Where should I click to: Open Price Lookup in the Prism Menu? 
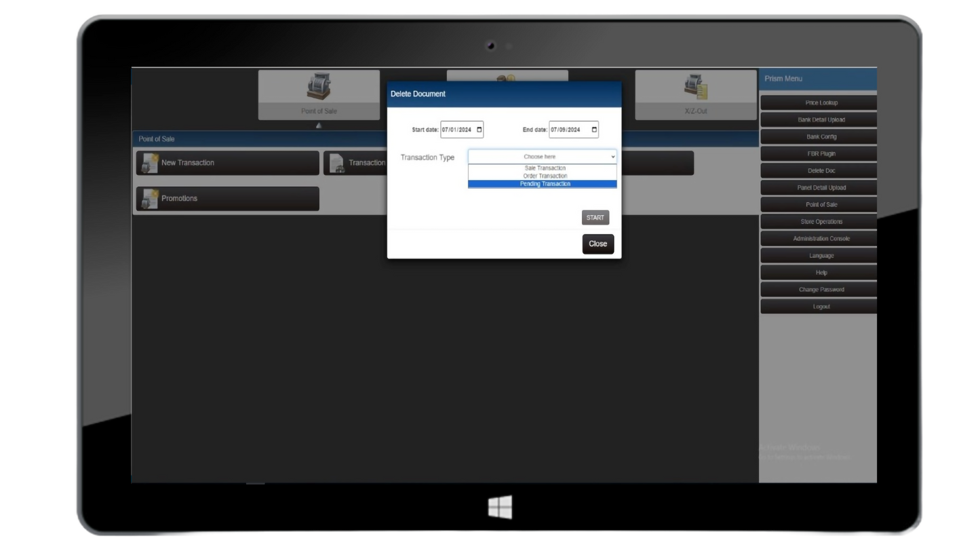(x=821, y=103)
